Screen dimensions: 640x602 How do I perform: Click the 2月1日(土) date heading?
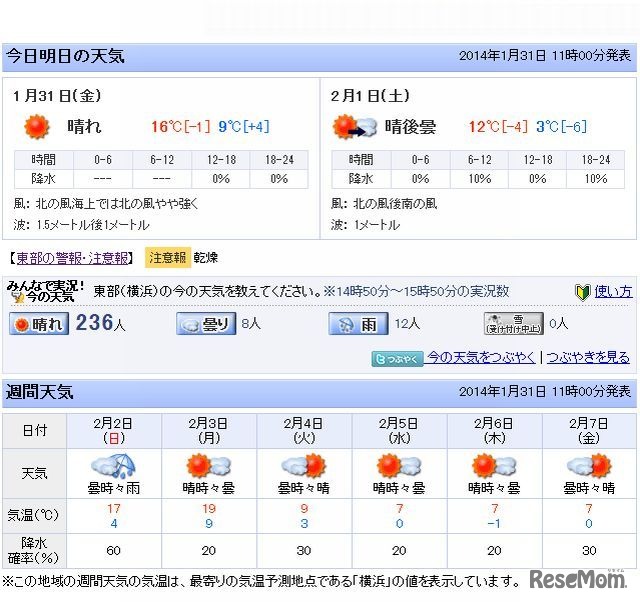click(x=370, y=96)
